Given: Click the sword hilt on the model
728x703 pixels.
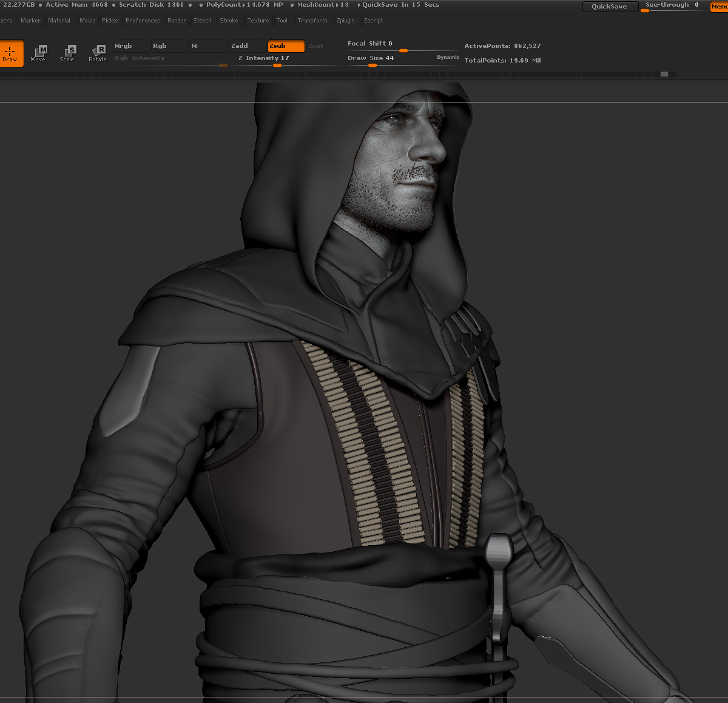Looking at the screenshot, I should click(x=499, y=588).
